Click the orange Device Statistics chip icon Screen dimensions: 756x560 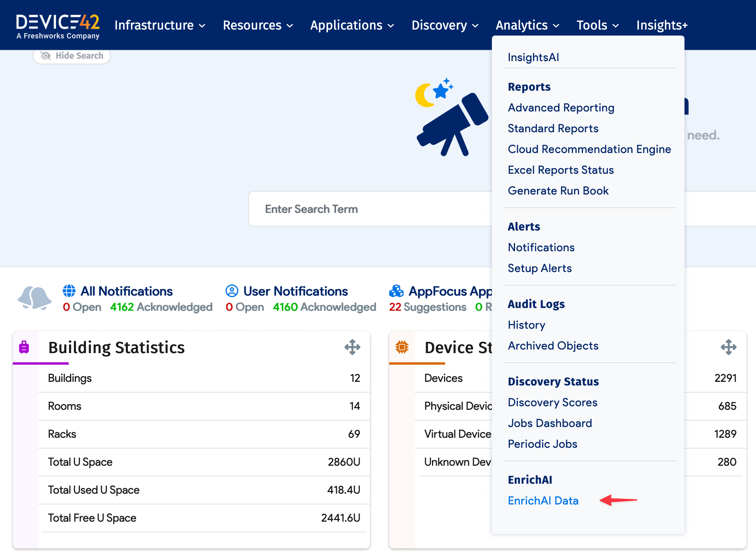[x=402, y=347]
